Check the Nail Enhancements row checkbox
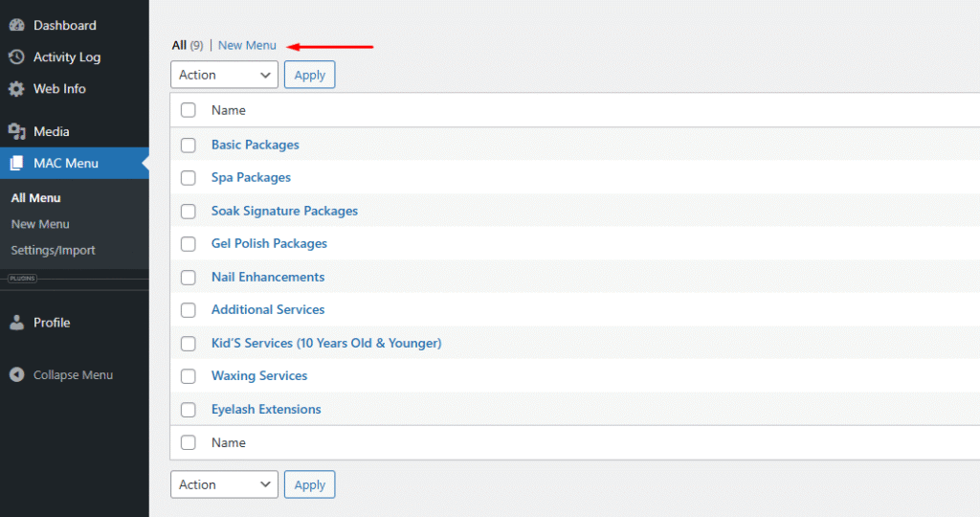Viewport: 980px width, 517px height. [189, 278]
